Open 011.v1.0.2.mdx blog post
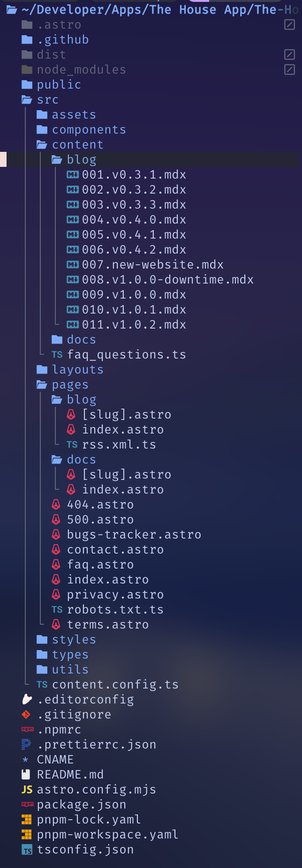 134,325
